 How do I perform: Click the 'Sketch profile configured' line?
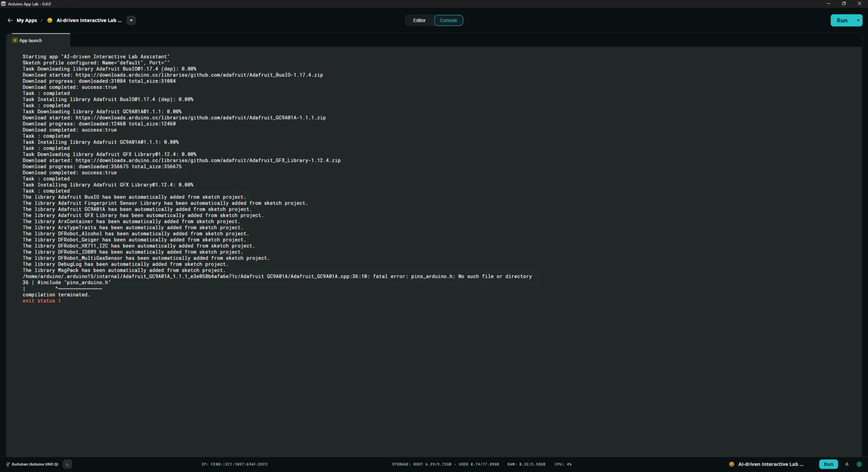(x=96, y=63)
